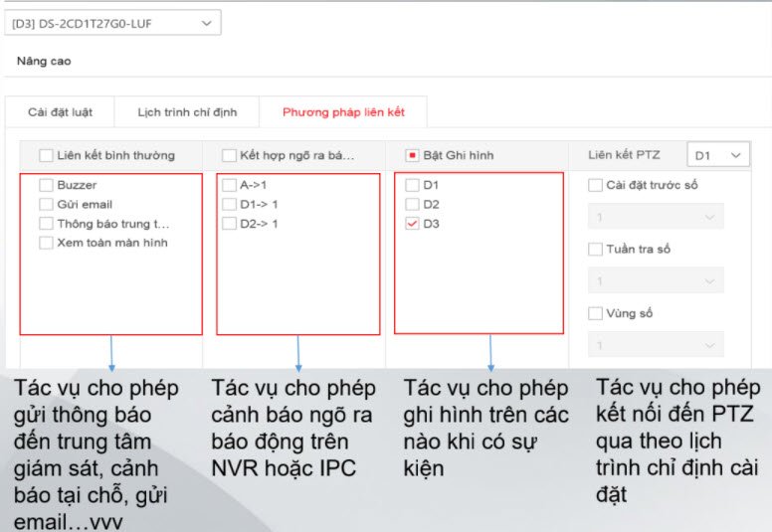Uncheck the D3 recording channel

click(x=412, y=224)
